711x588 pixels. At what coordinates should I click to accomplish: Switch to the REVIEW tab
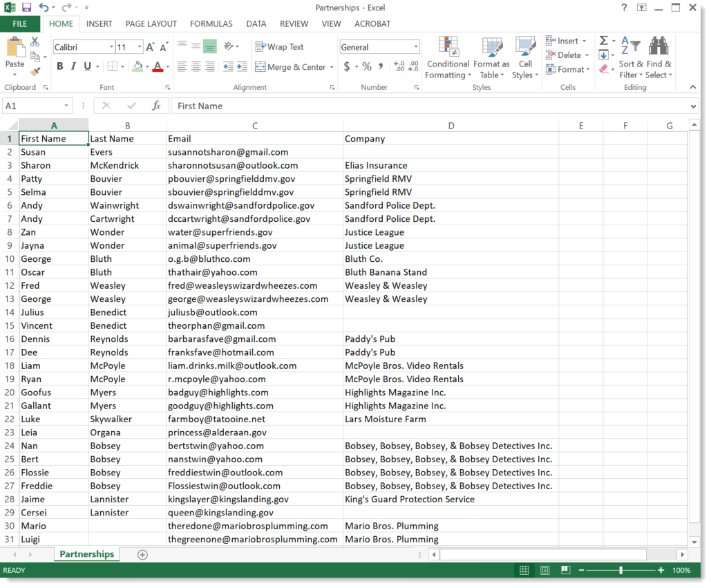click(x=294, y=23)
